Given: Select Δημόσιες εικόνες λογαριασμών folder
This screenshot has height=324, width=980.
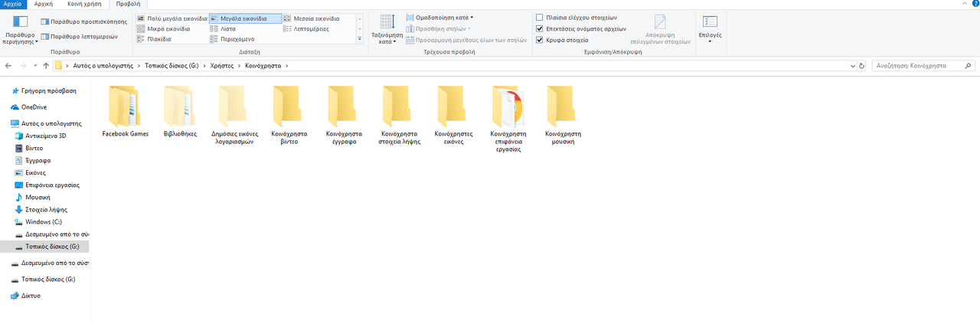Looking at the screenshot, I should (234, 116).
